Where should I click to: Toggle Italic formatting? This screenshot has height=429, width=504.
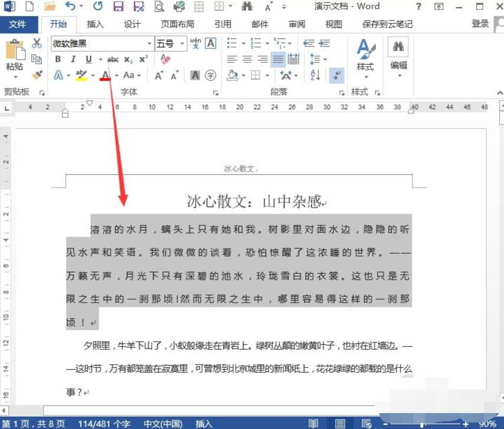click(x=73, y=59)
